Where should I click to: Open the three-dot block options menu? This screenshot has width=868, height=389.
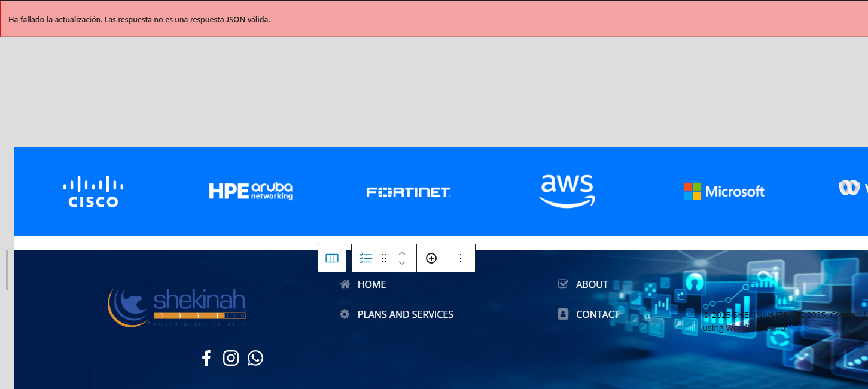[x=461, y=258]
